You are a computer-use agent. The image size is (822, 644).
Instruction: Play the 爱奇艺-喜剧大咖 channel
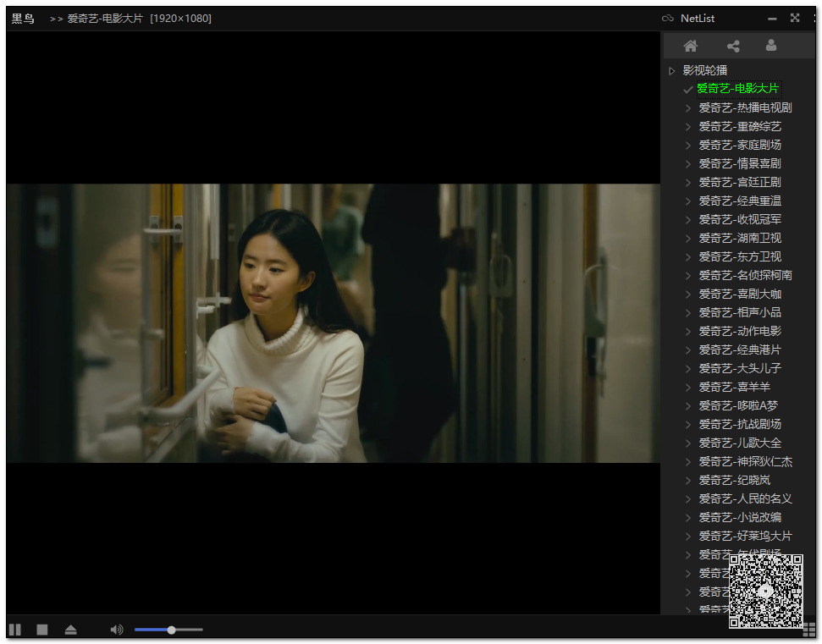[740, 294]
